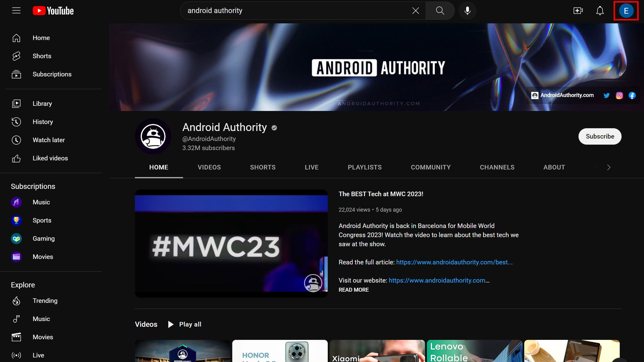Open the notifications bell
Image resolution: width=644 pixels, height=362 pixels.
click(x=600, y=11)
